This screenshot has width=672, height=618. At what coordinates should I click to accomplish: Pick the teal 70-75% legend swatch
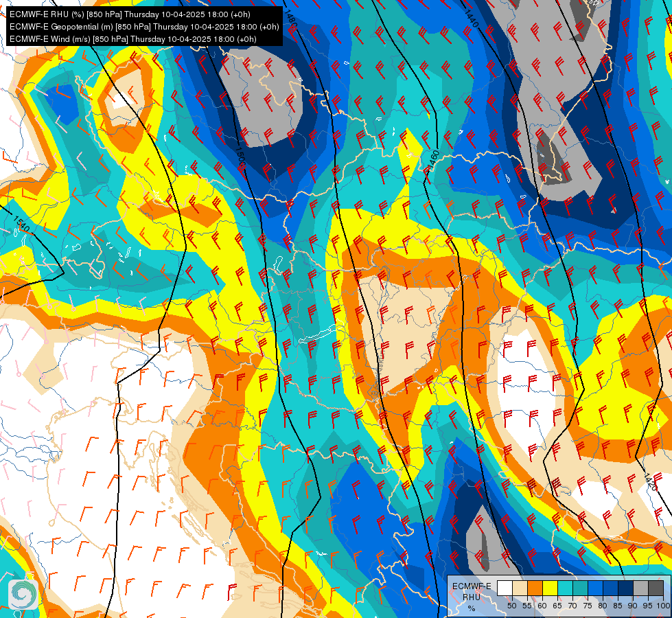tap(580, 588)
